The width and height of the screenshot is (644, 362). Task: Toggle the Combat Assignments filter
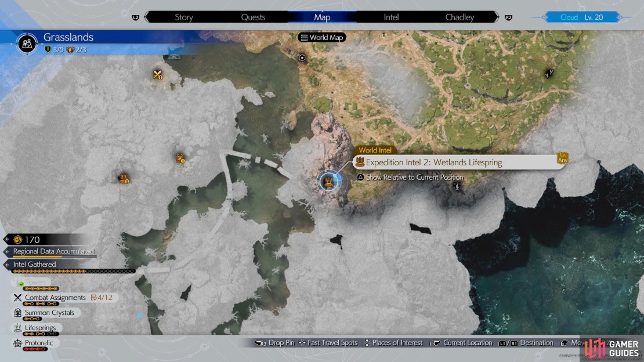pyautogui.click(x=56, y=298)
